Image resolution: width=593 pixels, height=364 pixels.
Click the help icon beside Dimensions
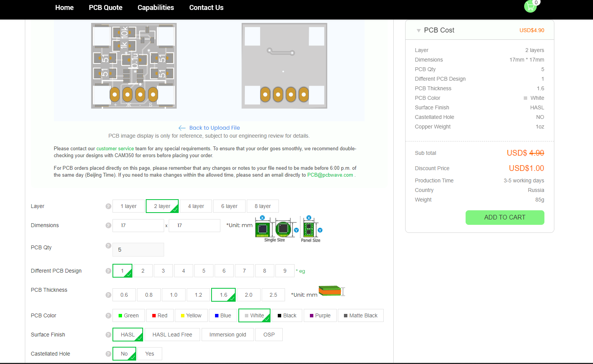108,226
